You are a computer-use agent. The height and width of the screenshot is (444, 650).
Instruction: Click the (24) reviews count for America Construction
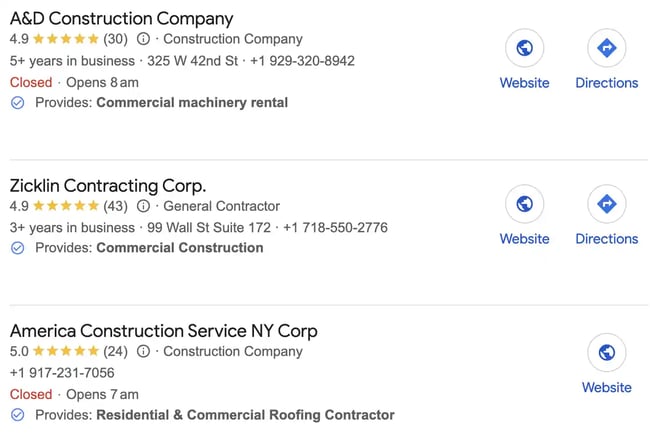[117, 352]
